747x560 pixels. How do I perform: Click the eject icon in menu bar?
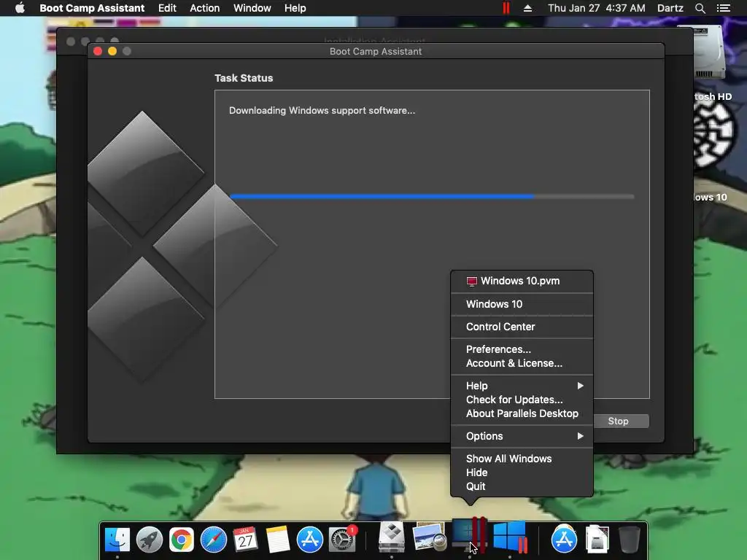tap(527, 8)
